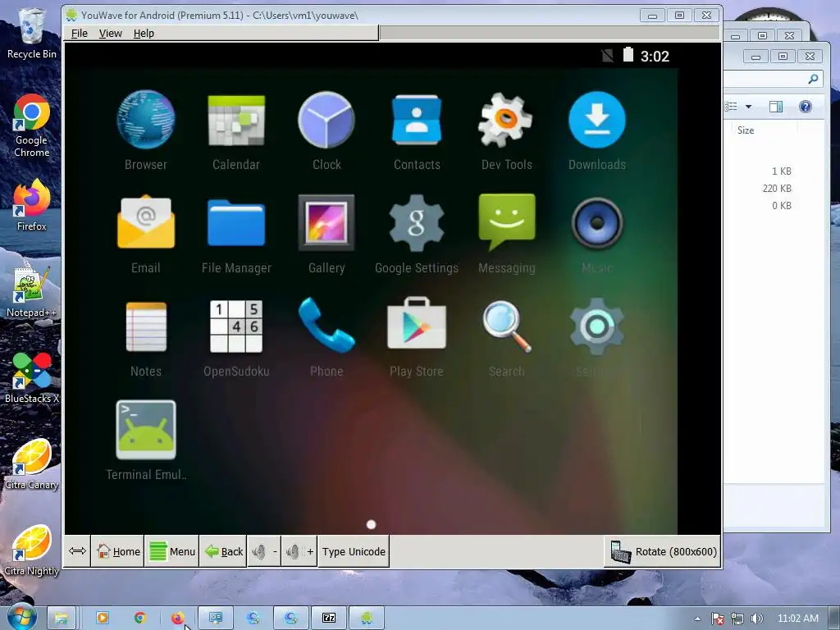Launch the OpenSudoku game
The height and width of the screenshot is (630, 840).
pos(236,326)
